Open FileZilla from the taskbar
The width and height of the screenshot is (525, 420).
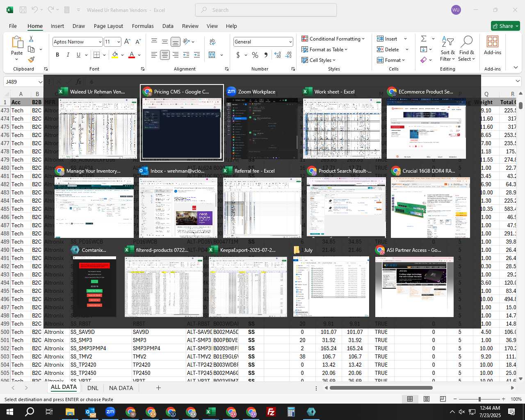click(x=271, y=412)
